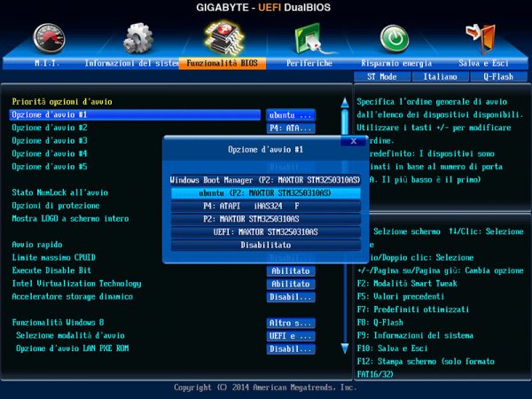The width and height of the screenshot is (532, 399).
Task: Open Selezione modalità d'avvio 'UEFI e ...' value
Action: 291,336
